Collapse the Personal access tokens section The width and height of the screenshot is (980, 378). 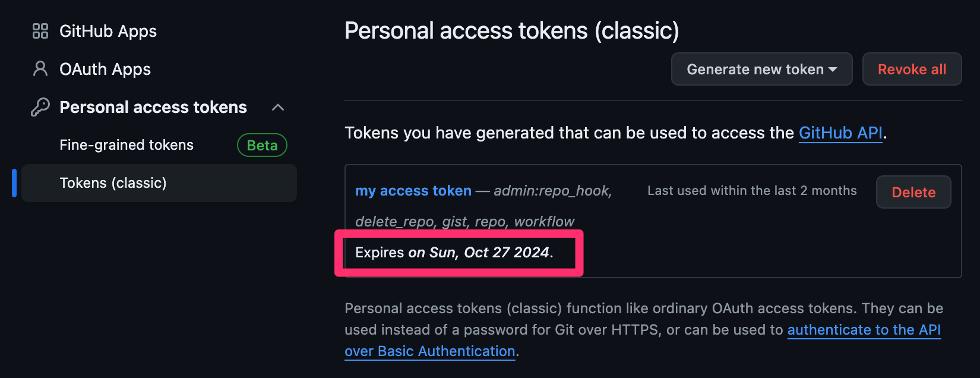coord(279,108)
